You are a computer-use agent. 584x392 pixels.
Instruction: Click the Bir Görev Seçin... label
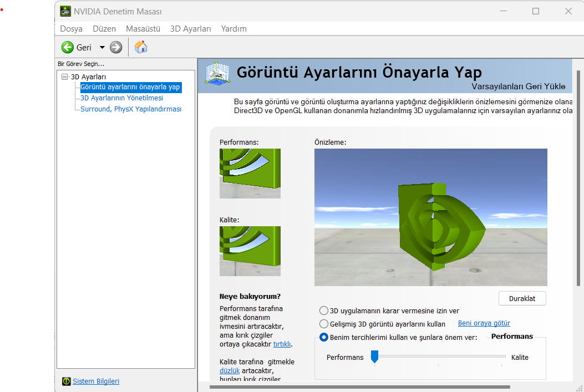pos(81,64)
